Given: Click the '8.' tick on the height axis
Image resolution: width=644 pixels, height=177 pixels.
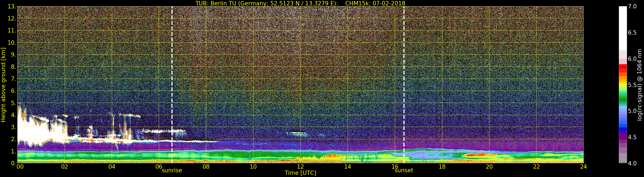Looking at the screenshot, I should pos(14,67).
